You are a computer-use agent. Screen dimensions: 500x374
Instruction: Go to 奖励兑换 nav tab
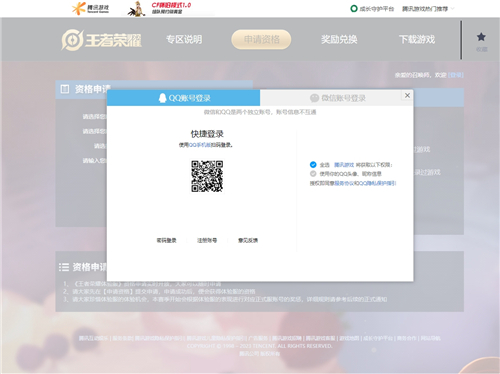[339, 39]
